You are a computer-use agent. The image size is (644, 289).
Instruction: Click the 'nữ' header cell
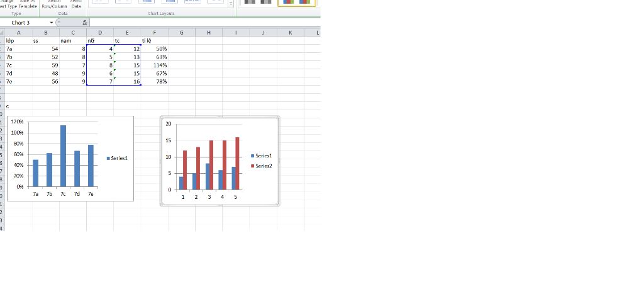tap(100, 41)
